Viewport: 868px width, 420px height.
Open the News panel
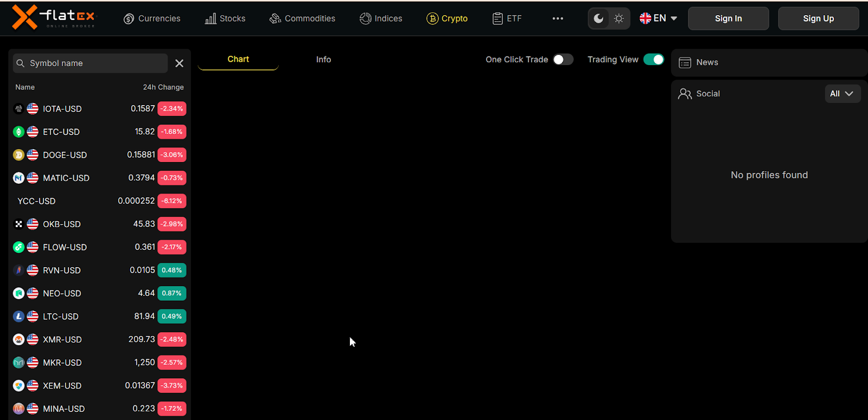769,63
